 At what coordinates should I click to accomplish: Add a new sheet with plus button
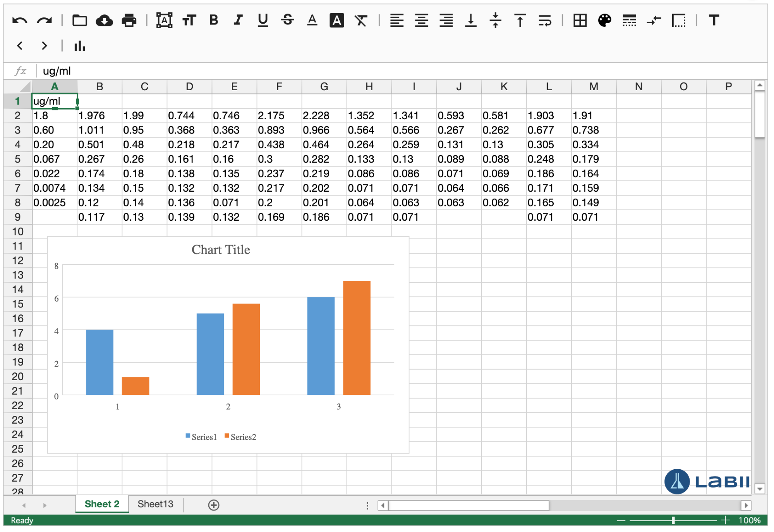(213, 505)
